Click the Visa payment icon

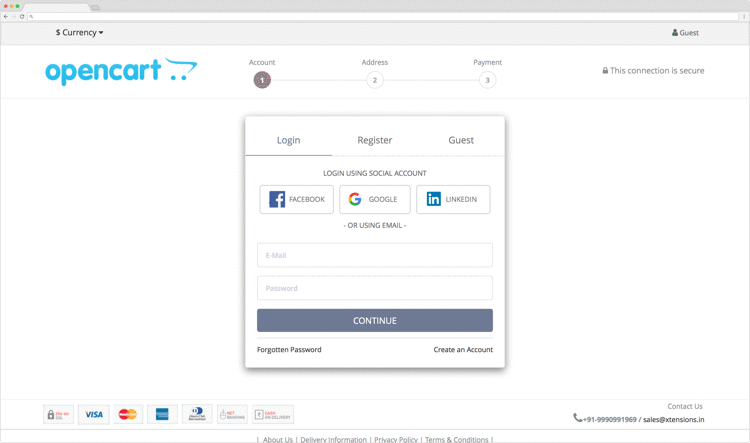[93, 414]
